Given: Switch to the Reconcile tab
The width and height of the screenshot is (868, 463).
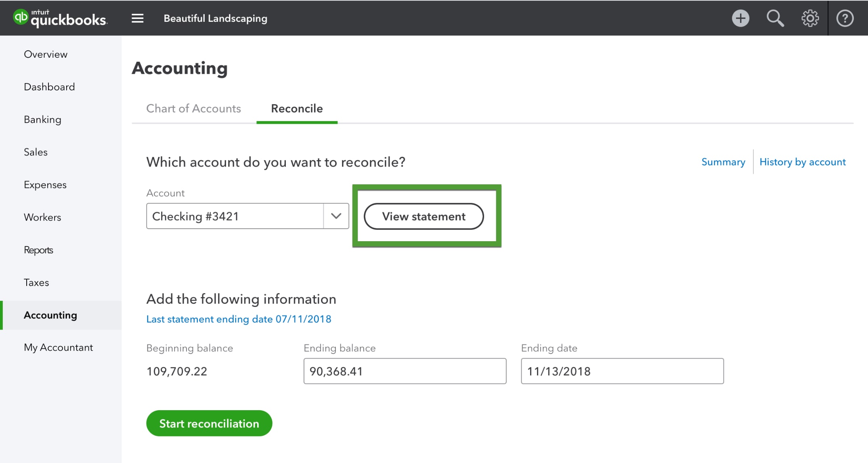Looking at the screenshot, I should (x=297, y=108).
